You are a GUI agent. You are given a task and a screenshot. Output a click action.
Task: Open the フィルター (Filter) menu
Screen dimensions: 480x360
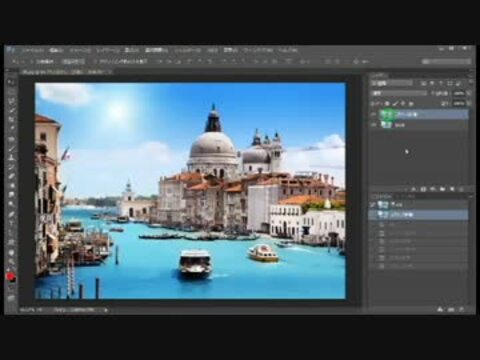coord(188,50)
